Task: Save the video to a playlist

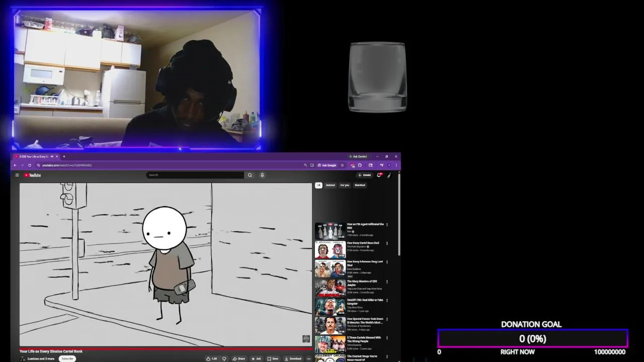Action: point(273,358)
